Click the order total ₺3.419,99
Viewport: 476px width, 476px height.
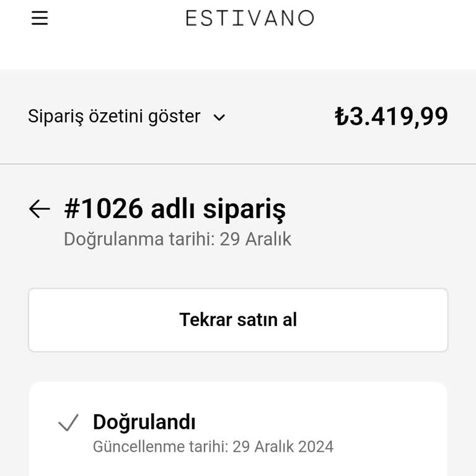392,117
